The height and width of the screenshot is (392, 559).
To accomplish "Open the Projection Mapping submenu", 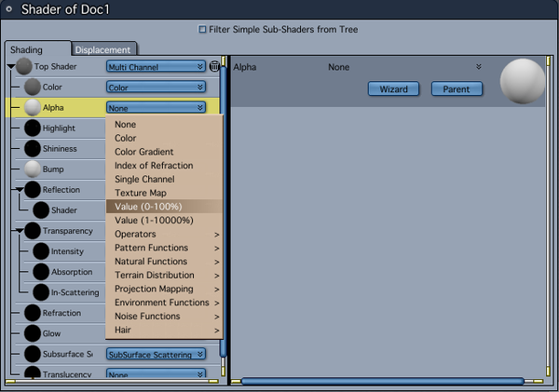I will [164, 289].
